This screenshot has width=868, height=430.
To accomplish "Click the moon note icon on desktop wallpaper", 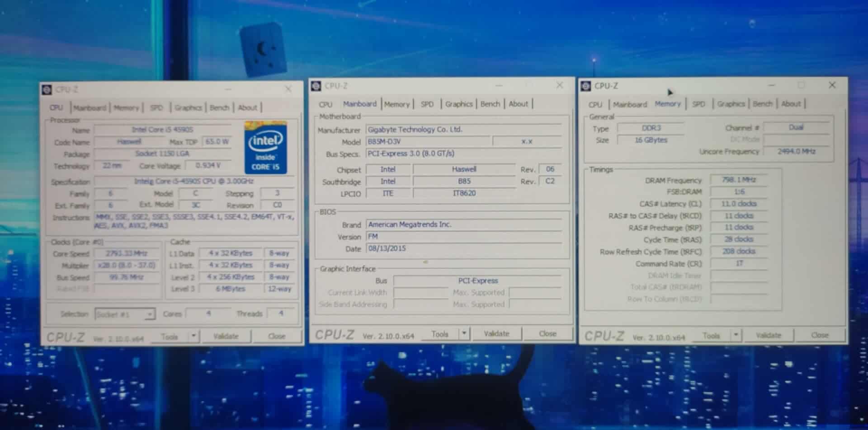I will [263, 49].
